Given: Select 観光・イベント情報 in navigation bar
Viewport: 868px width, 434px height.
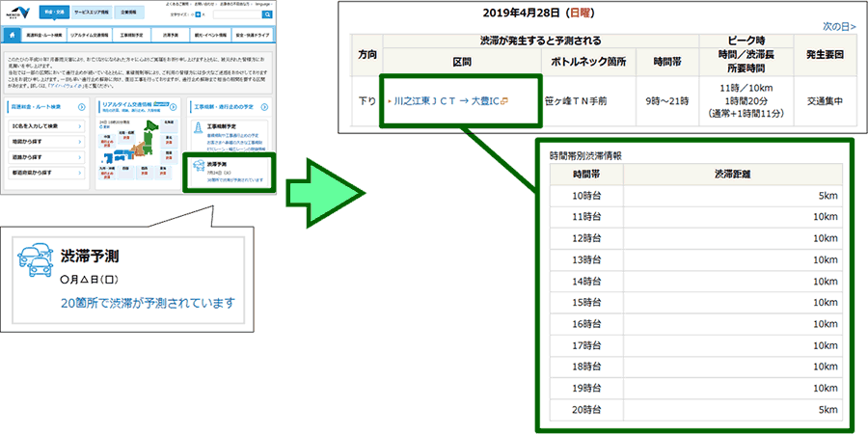Looking at the screenshot, I should (210, 35).
